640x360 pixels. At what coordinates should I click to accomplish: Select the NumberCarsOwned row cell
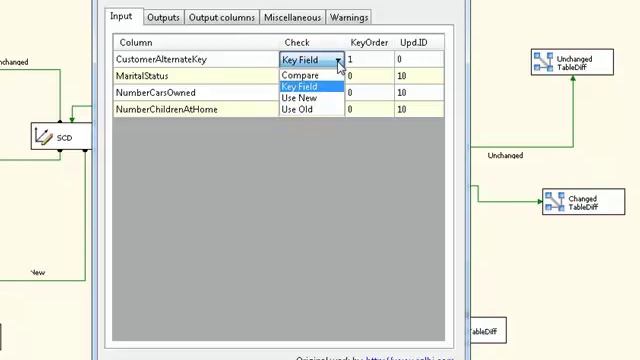(x=196, y=93)
